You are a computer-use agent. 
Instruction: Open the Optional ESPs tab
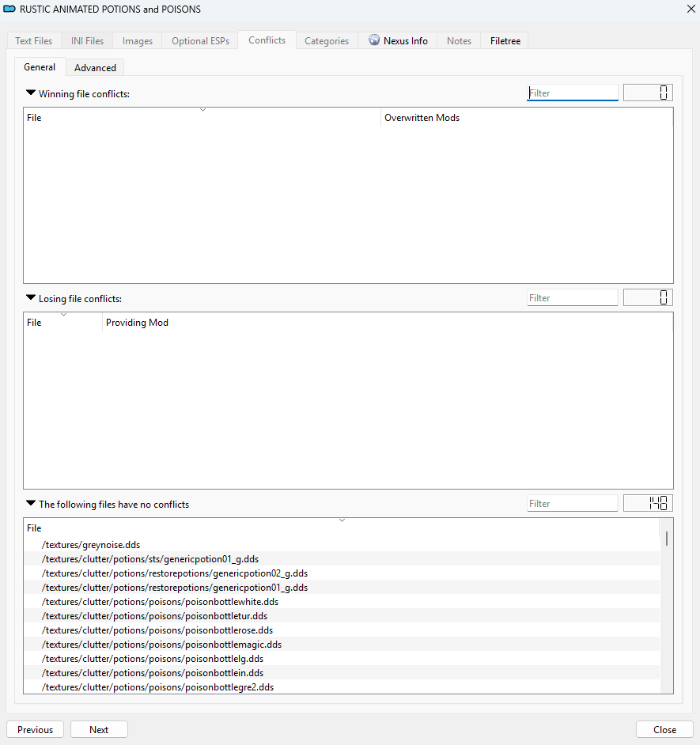(x=200, y=40)
